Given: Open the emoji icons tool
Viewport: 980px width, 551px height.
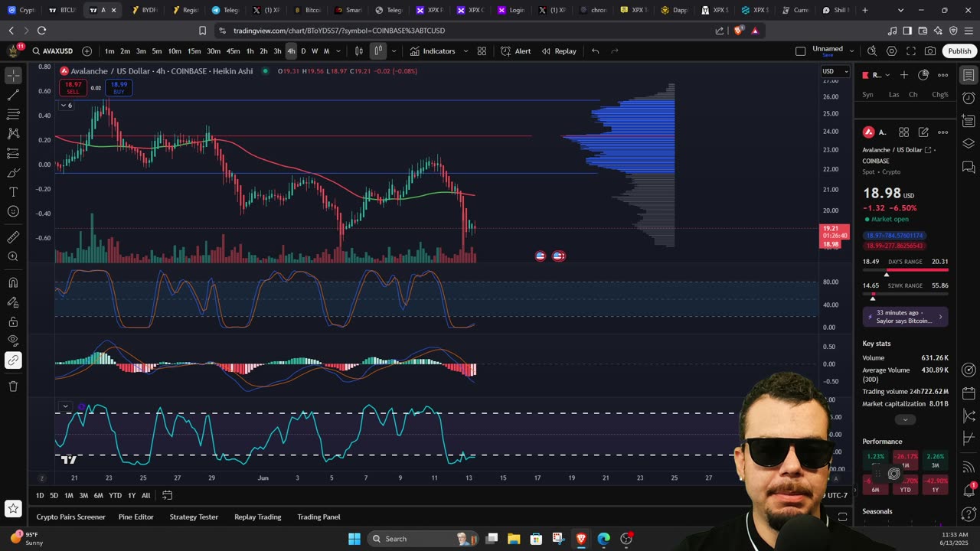Looking at the screenshot, I should tap(13, 211).
